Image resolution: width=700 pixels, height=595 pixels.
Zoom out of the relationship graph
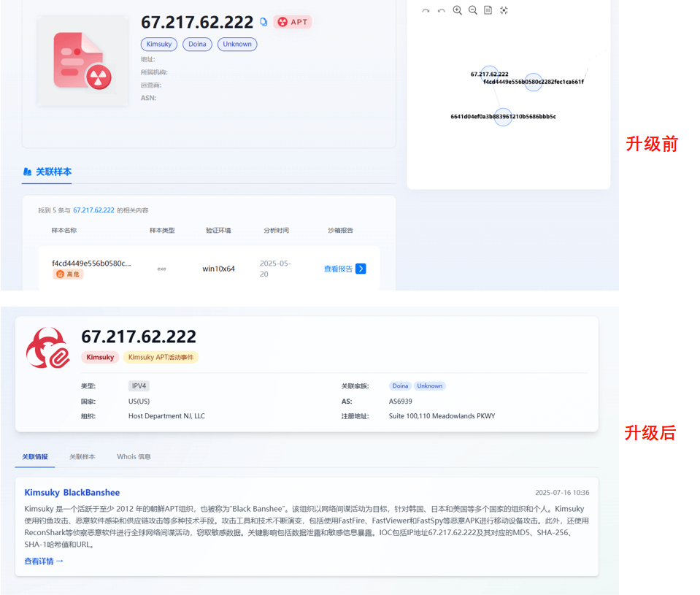(473, 10)
